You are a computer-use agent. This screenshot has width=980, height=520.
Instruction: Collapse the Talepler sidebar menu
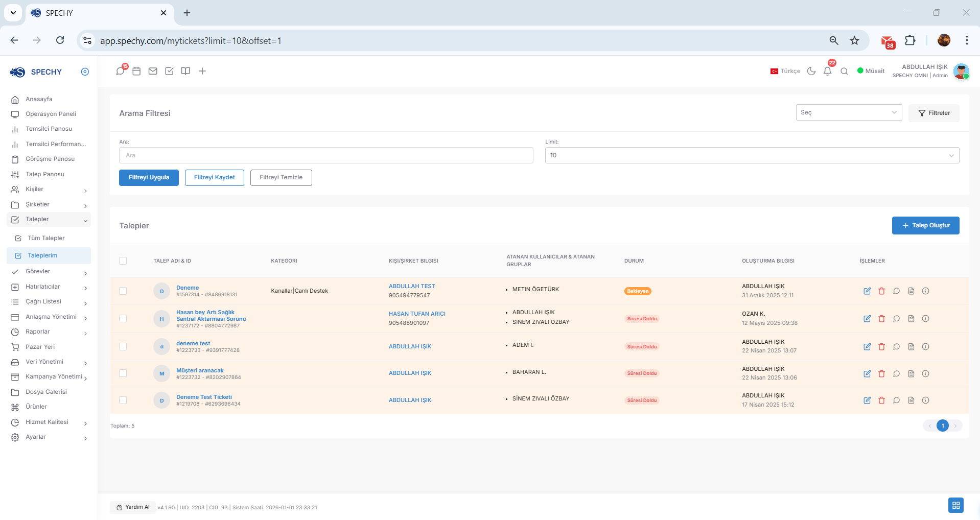pyautogui.click(x=49, y=220)
